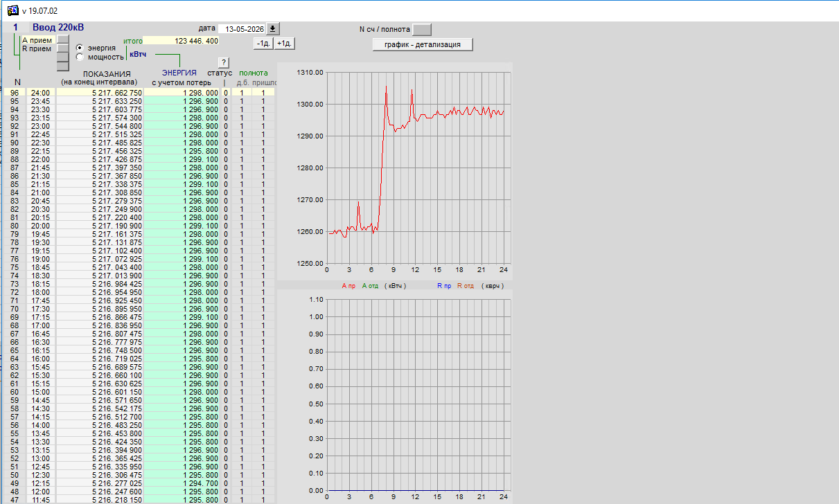Select the 22:15 time cell
Viewport: 839px width, 504px height.
41,150
